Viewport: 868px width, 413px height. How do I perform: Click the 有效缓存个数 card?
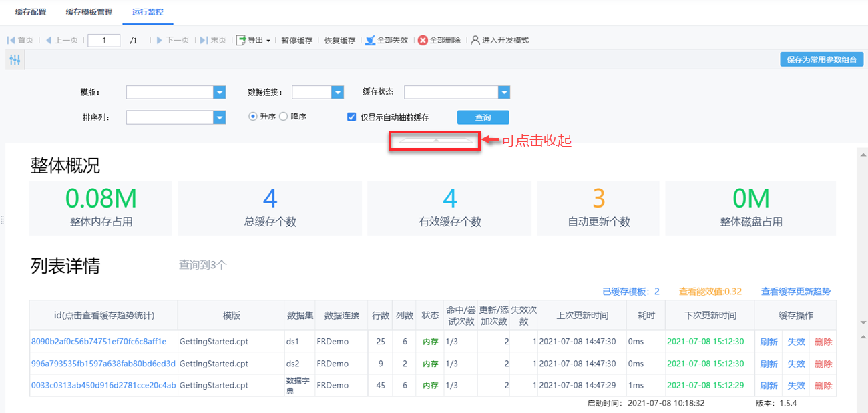pyautogui.click(x=449, y=208)
